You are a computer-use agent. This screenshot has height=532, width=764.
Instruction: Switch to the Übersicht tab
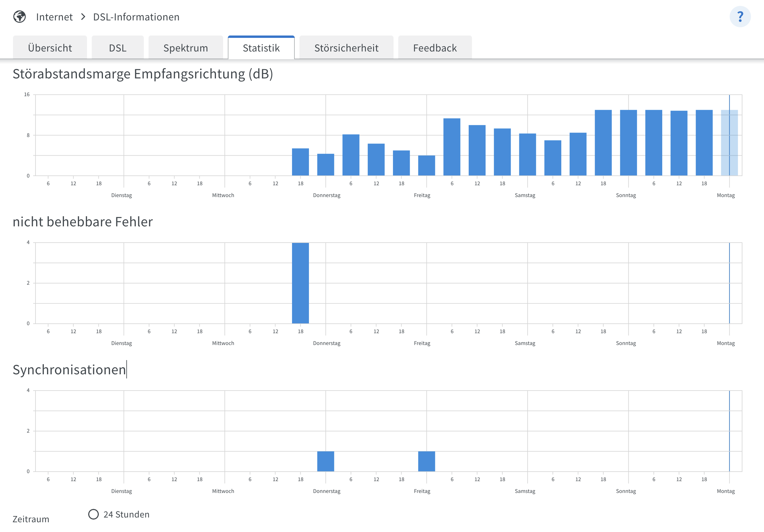(x=50, y=48)
